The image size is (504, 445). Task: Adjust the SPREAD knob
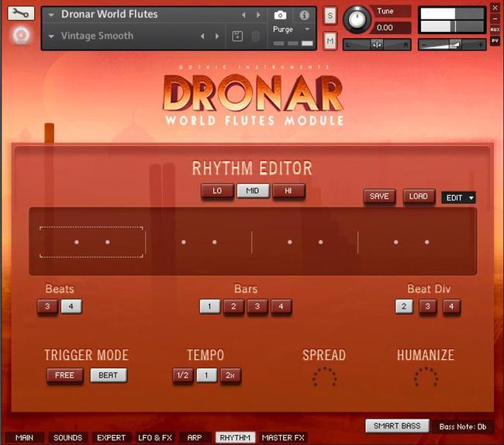tap(325, 377)
